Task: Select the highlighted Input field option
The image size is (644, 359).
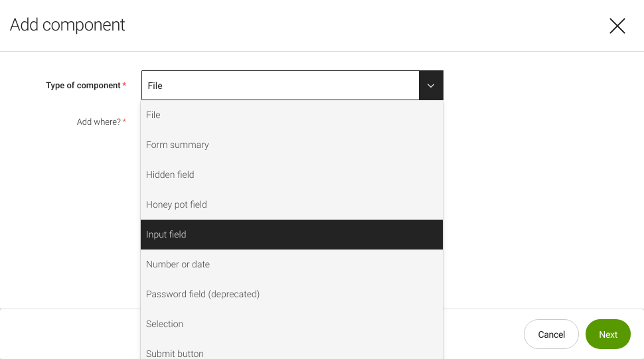Action: pos(291,234)
